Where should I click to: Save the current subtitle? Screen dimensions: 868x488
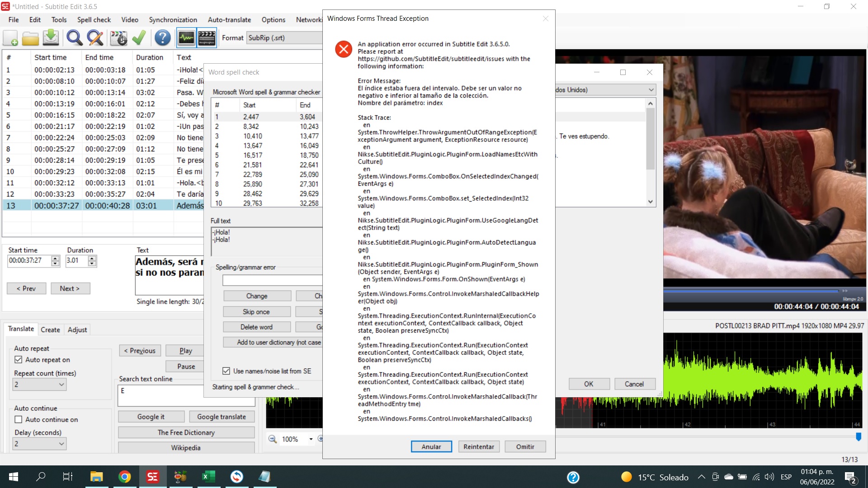(x=51, y=38)
